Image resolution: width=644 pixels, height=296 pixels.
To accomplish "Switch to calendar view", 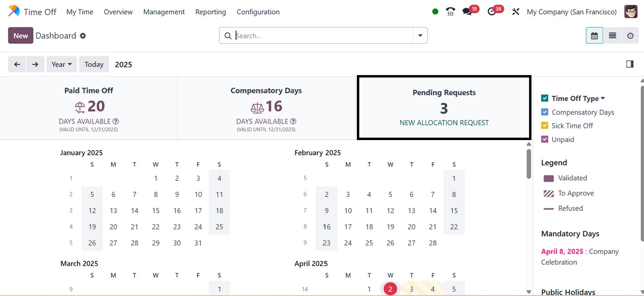I will [x=594, y=36].
